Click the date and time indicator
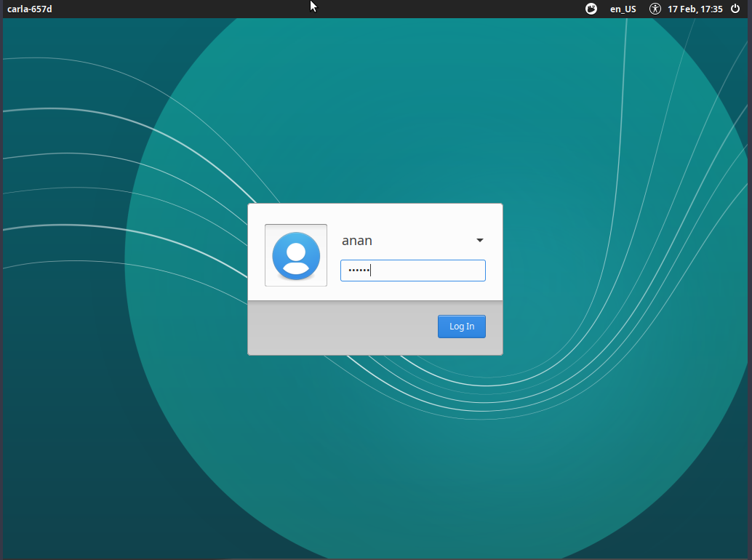The width and height of the screenshot is (752, 560). (x=695, y=9)
